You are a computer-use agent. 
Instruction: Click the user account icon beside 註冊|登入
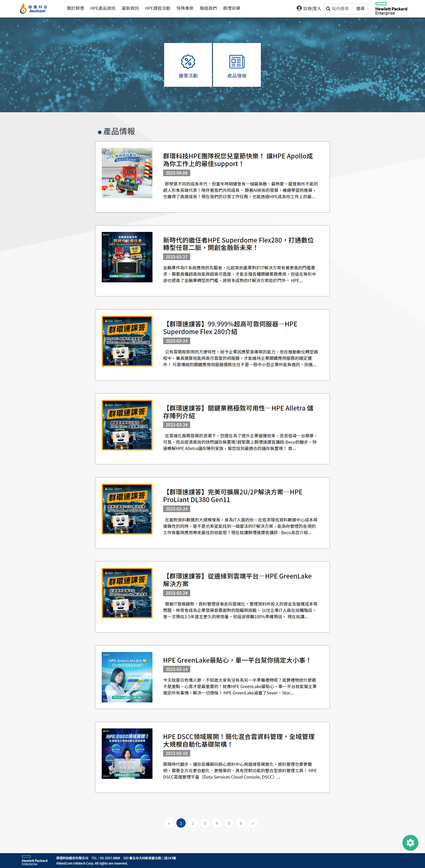(x=299, y=8)
